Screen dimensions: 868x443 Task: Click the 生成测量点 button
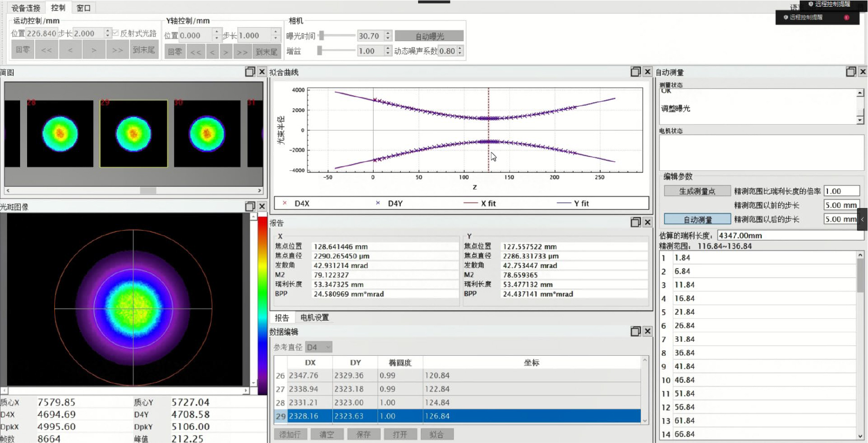697,191
